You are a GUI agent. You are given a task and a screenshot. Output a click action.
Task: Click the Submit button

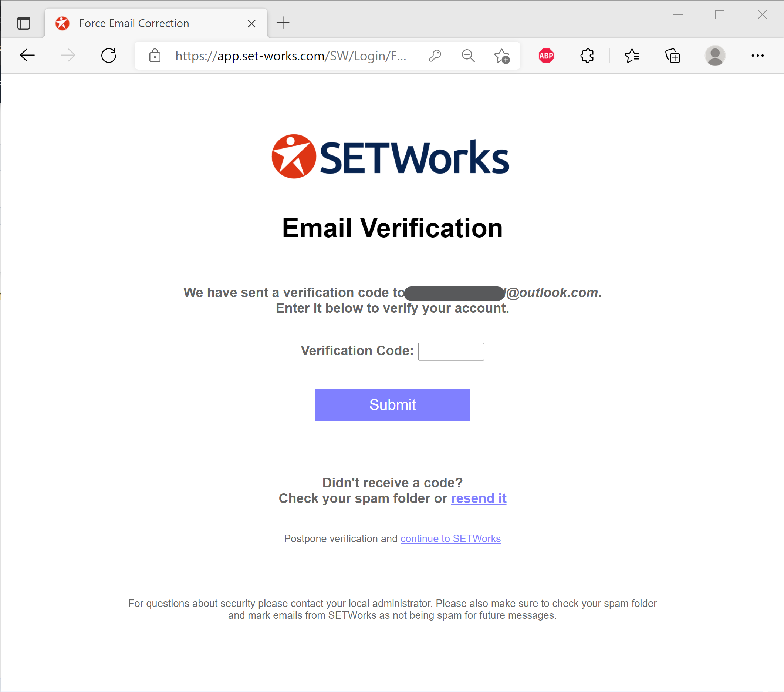pyautogui.click(x=392, y=405)
